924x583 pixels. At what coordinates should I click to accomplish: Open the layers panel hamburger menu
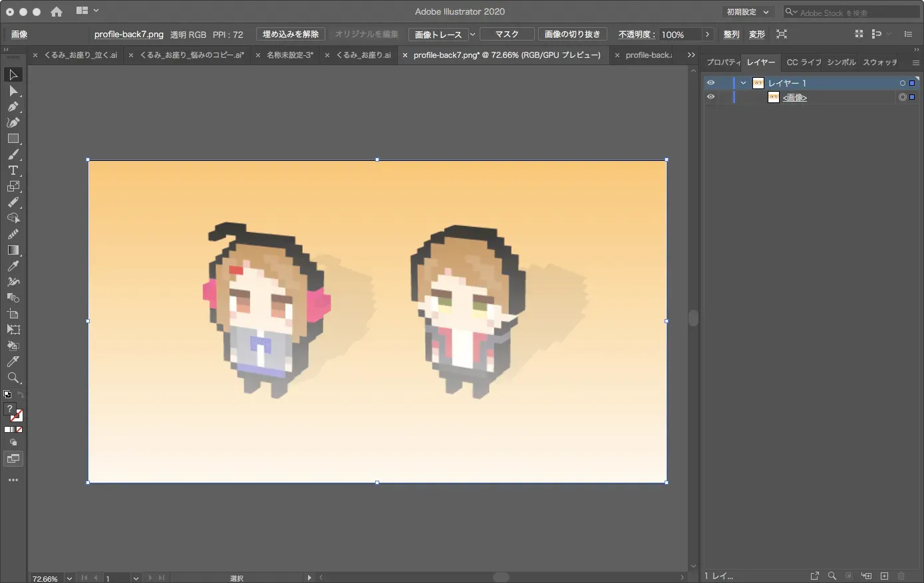point(915,62)
